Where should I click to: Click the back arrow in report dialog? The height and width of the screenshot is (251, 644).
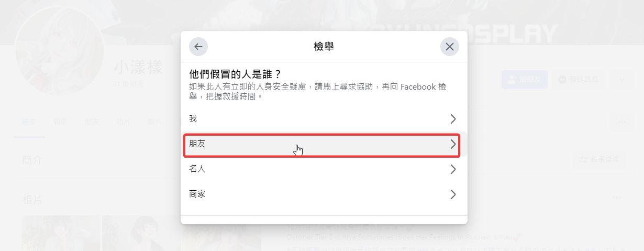click(x=198, y=47)
